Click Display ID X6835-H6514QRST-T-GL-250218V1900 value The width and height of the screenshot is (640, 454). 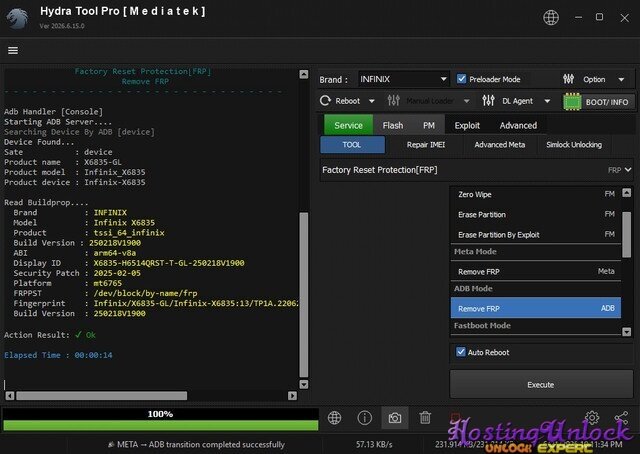169,263
